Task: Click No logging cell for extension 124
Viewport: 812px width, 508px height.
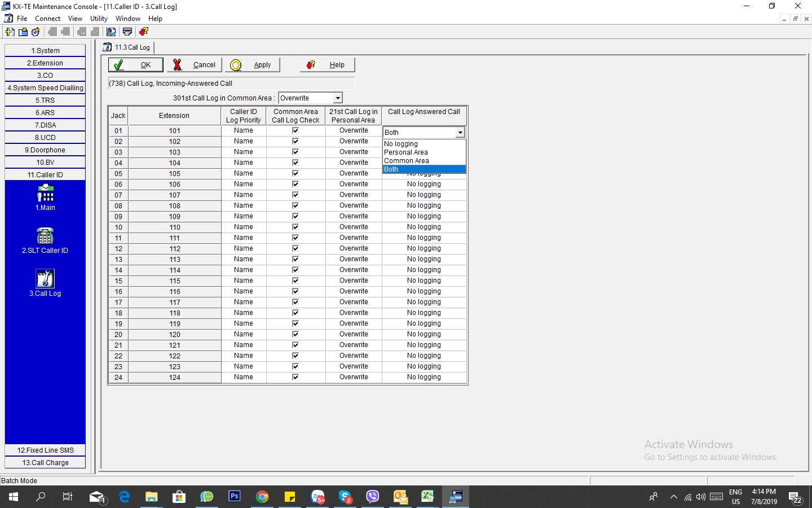Action: (x=424, y=377)
